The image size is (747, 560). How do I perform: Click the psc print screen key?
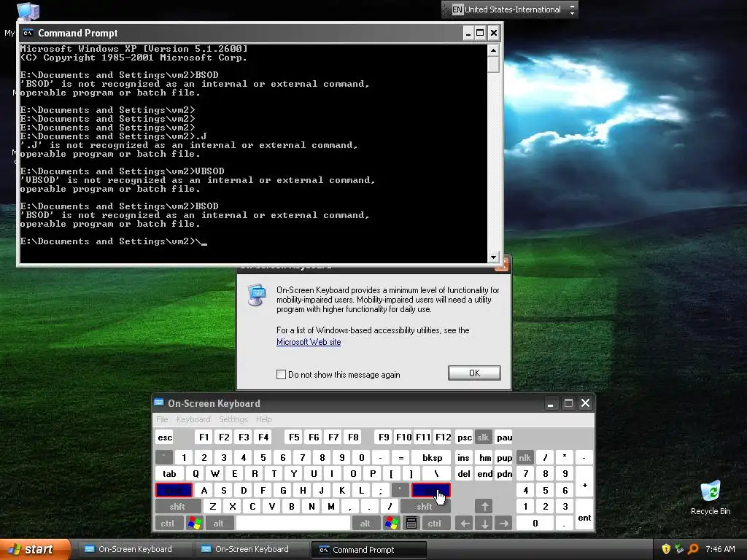(x=465, y=437)
